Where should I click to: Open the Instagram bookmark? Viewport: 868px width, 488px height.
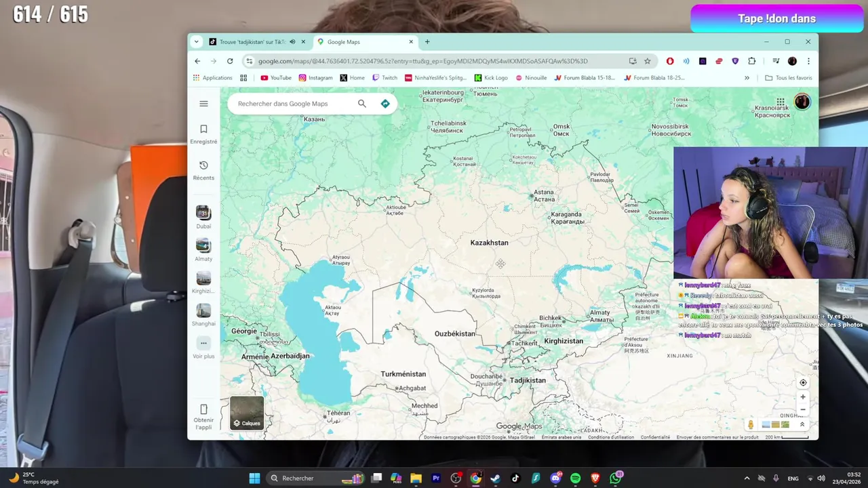coord(316,78)
